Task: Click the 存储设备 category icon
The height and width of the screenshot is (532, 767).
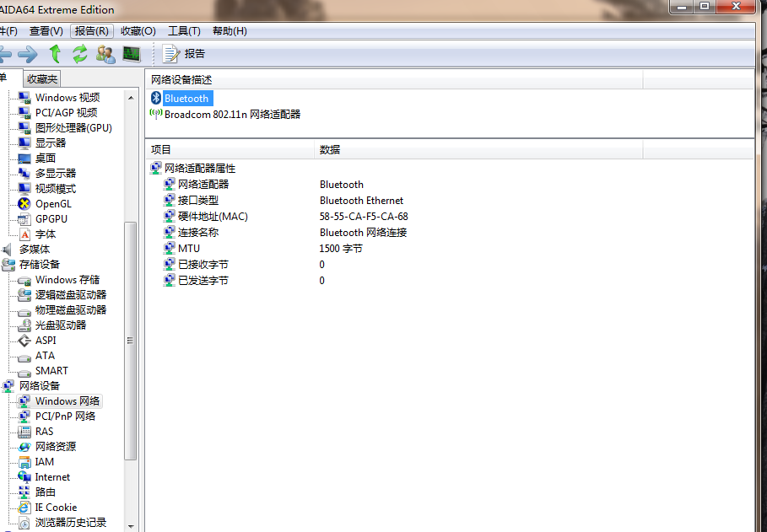Action: [x=8, y=265]
